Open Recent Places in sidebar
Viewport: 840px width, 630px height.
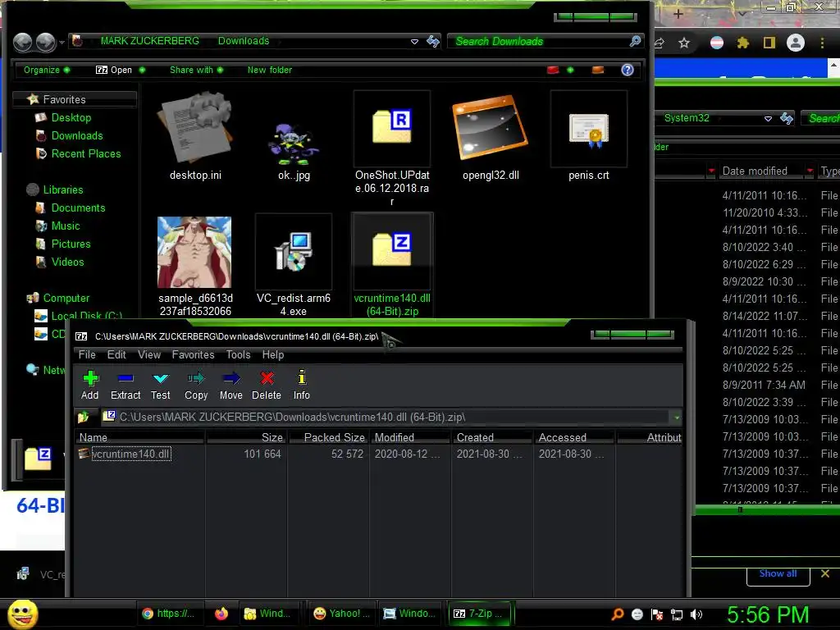point(85,153)
